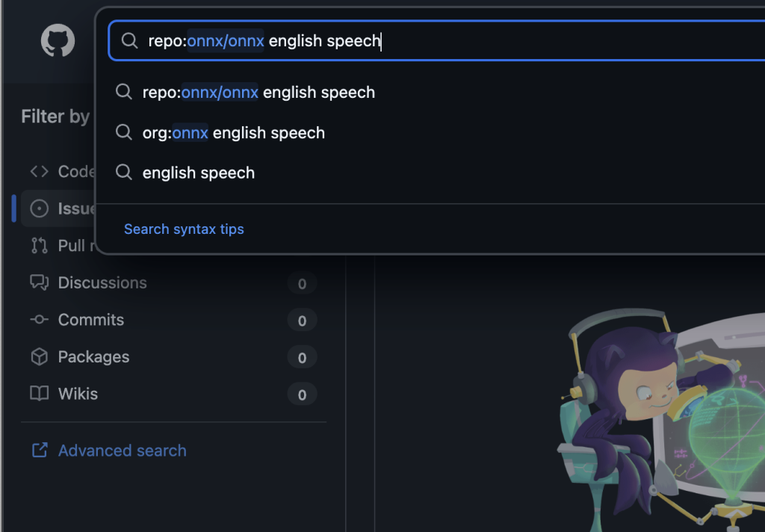Show Packages search results
The height and width of the screenshot is (532, 765).
(93, 356)
